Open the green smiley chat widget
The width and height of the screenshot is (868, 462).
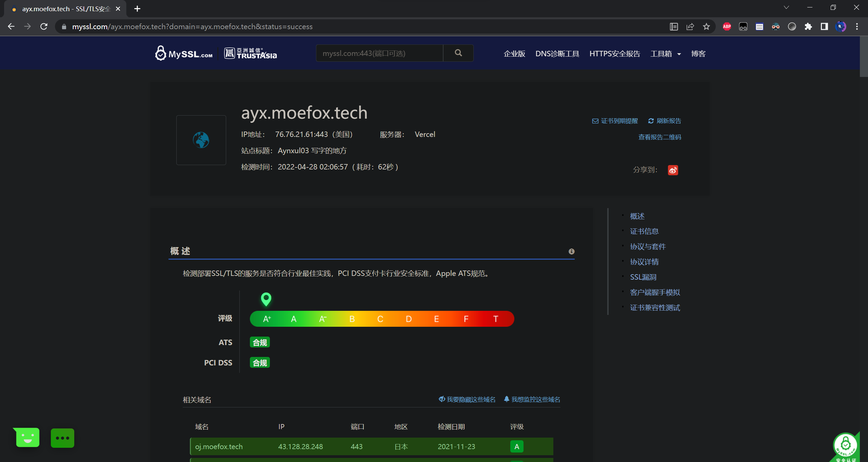click(x=27, y=438)
